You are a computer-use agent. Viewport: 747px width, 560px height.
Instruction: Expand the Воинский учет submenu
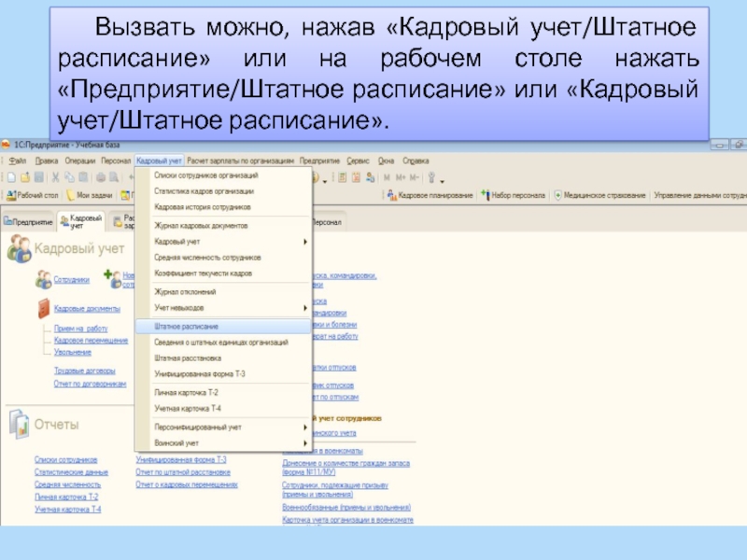click(x=305, y=442)
